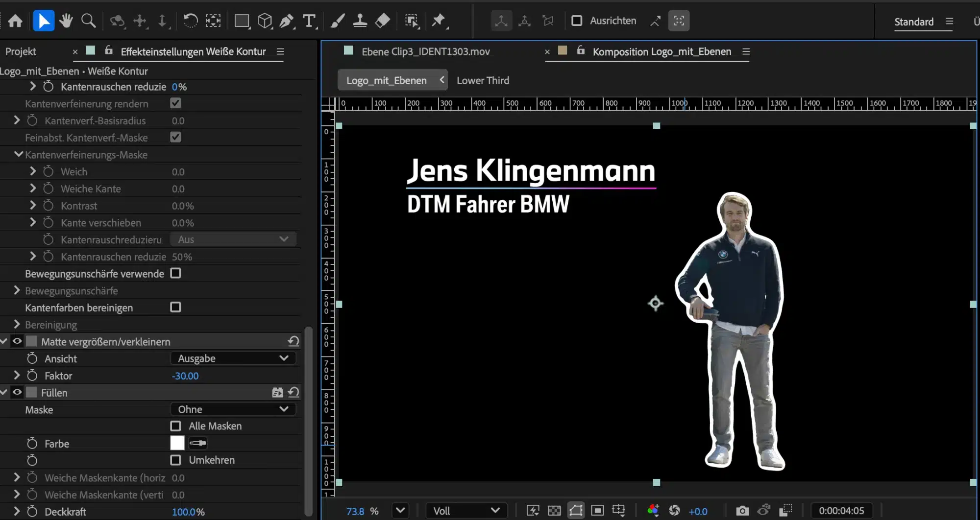Check the Alle Masken checkbox
The height and width of the screenshot is (520, 980).
pos(175,426)
